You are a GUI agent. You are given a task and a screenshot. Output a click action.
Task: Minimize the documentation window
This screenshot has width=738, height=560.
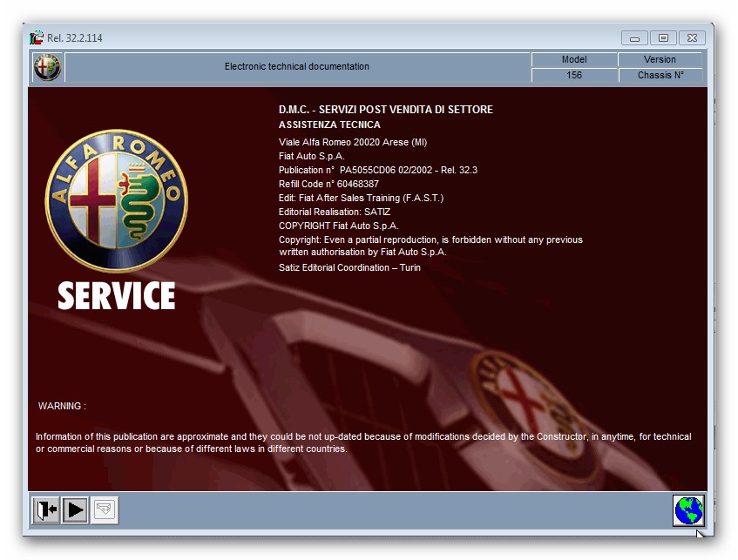pos(635,38)
